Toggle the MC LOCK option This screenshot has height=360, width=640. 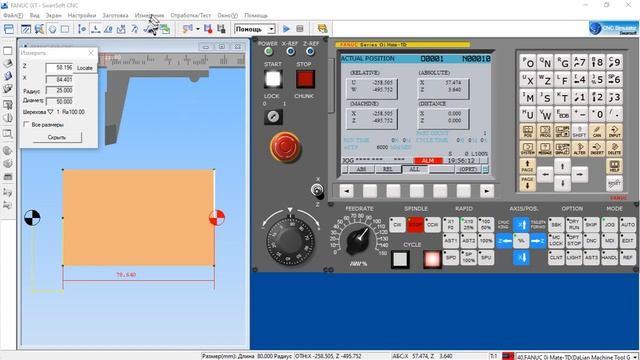(x=556, y=241)
